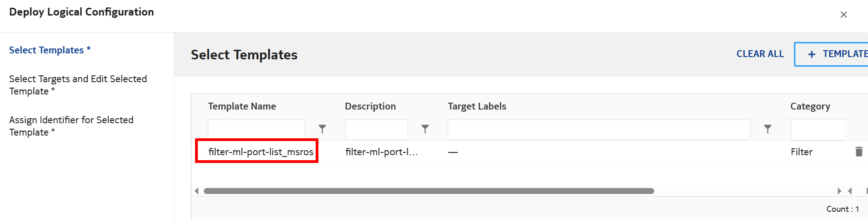Open Assign Identifier for Selected Template step
The height and width of the screenshot is (220, 868).
[x=71, y=126]
